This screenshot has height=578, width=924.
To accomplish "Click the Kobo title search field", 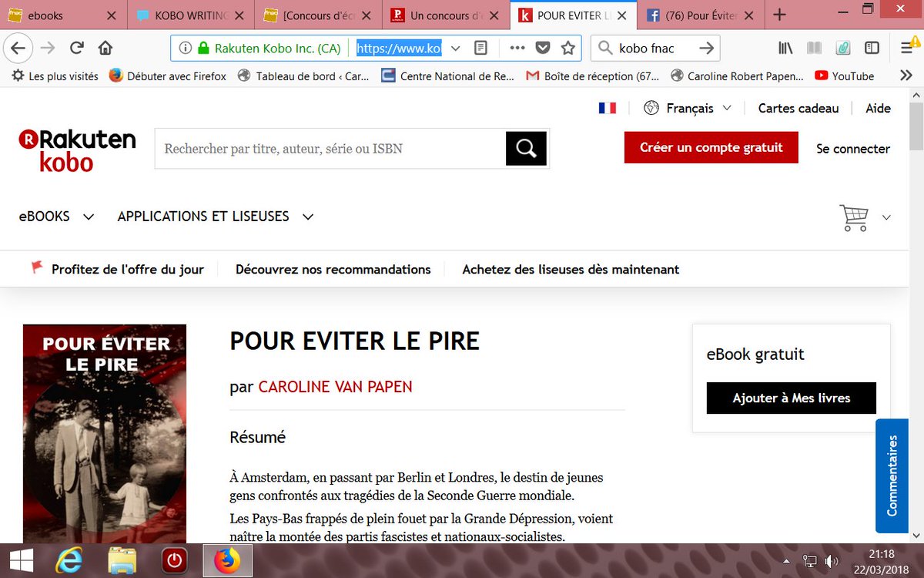I will click(330, 149).
